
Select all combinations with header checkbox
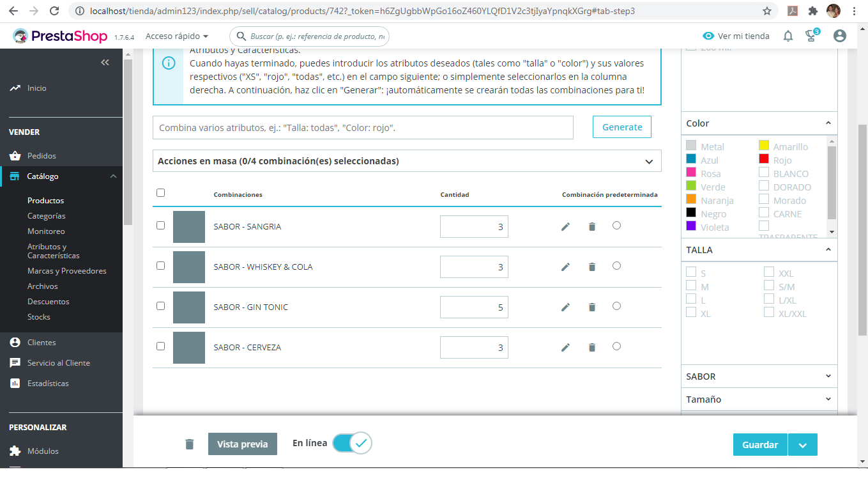point(160,192)
